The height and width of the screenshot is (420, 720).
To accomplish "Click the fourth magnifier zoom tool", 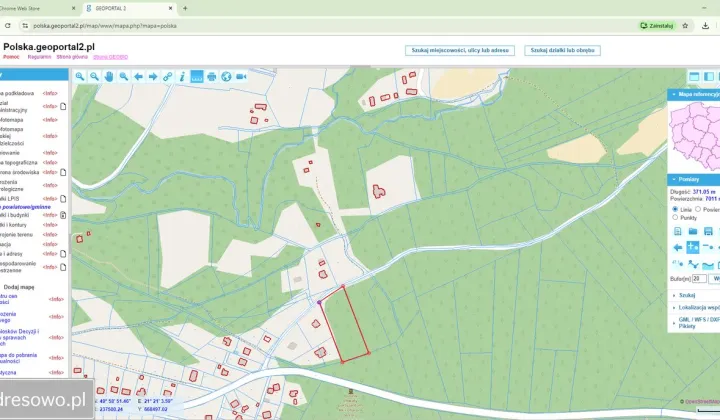I will click(x=124, y=77).
